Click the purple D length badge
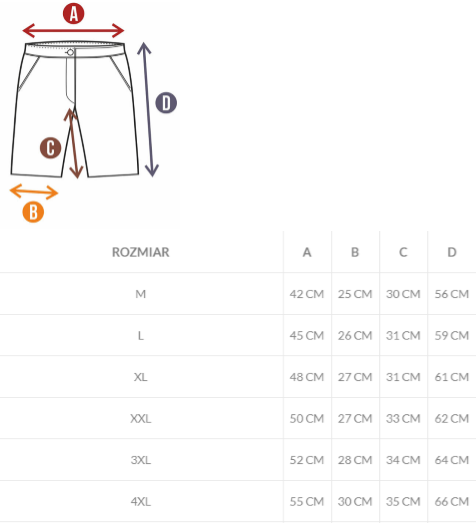 click(x=166, y=103)
